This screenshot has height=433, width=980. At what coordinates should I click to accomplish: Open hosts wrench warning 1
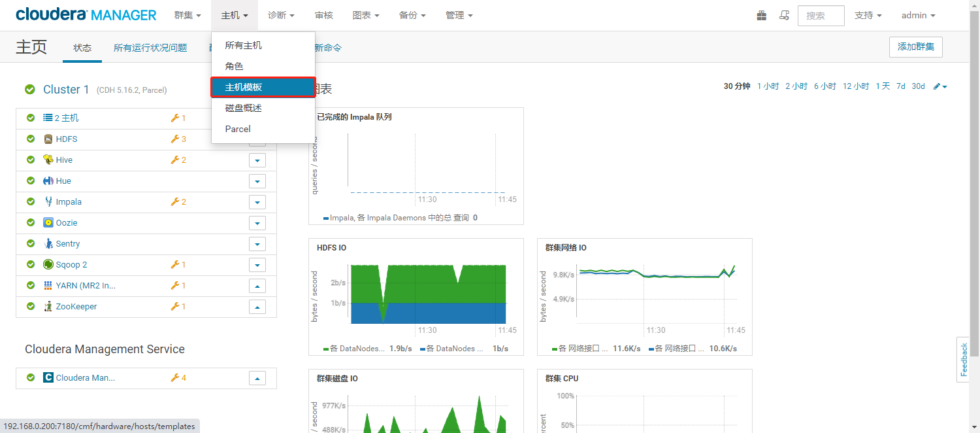pyautogui.click(x=178, y=118)
